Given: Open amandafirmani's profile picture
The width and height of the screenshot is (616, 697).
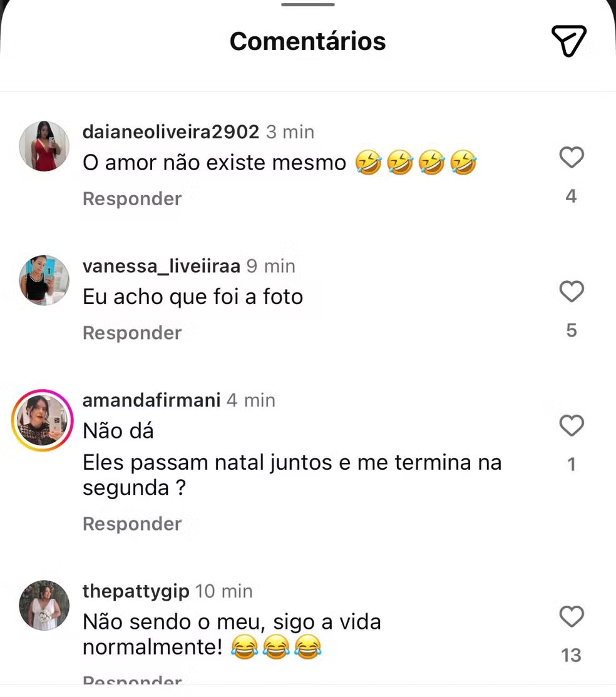Looking at the screenshot, I should coord(42,420).
